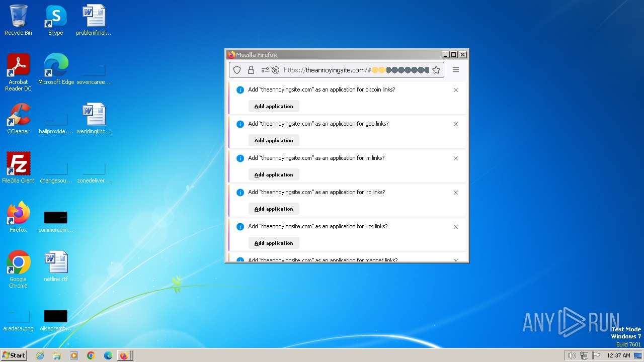This screenshot has width=644, height=362.
Task: Open Action Center flag in system tray
Action: coord(596,355)
